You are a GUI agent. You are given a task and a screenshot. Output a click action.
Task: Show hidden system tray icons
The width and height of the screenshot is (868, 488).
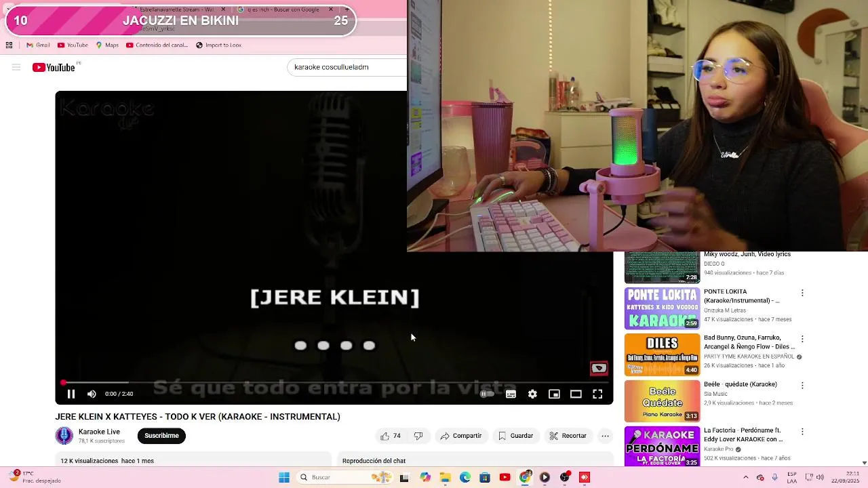745,477
